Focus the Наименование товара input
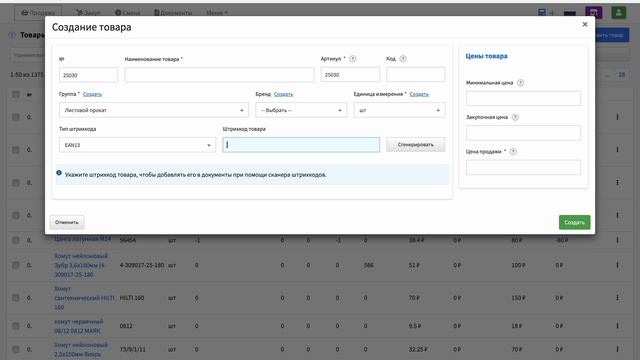 point(220,75)
